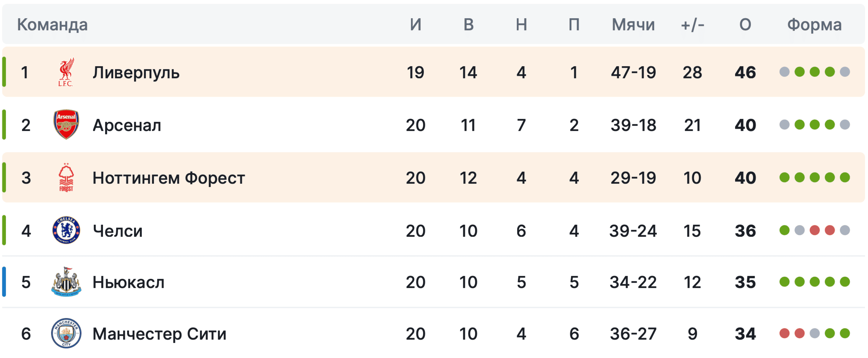Click Nottingham Forest's last green form dot
868x358 pixels.
coord(845,178)
